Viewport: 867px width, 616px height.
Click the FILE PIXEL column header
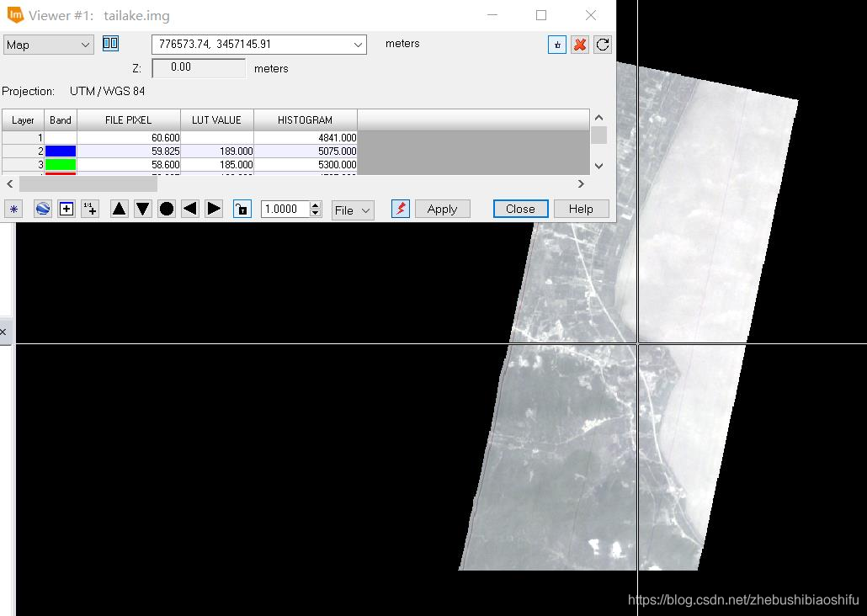coord(128,120)
